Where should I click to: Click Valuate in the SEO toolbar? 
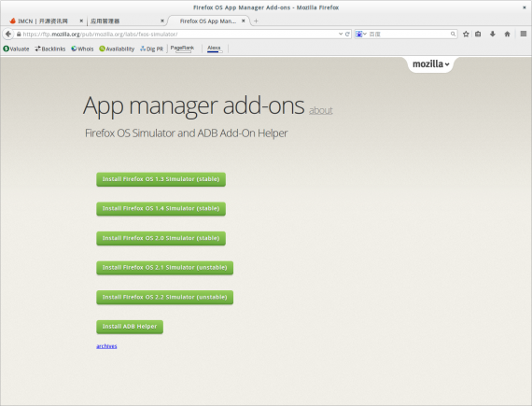coord(16,49)
